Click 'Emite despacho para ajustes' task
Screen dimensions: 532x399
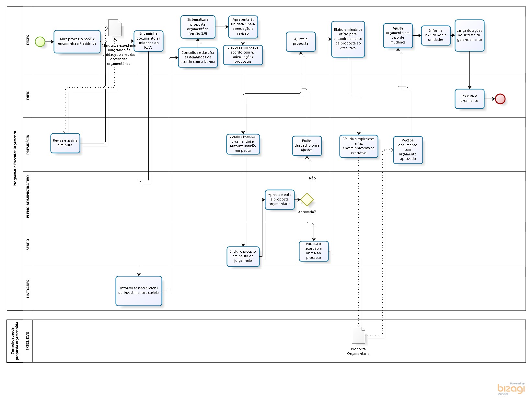(x=307, y=146)
